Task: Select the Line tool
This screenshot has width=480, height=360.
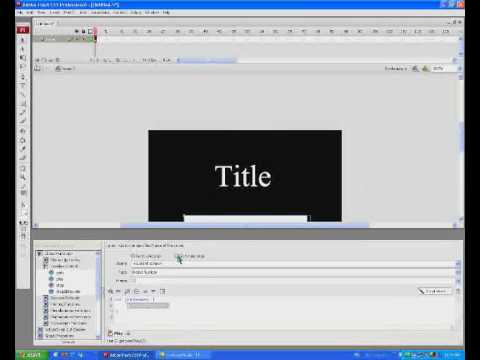Action: [23, 95]
